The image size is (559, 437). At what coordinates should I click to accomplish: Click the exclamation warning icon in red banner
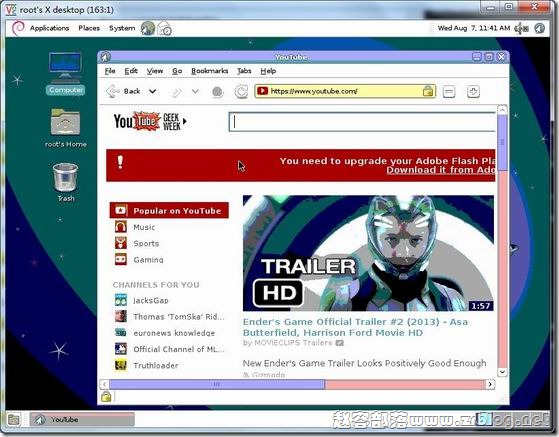click(120, 162)
